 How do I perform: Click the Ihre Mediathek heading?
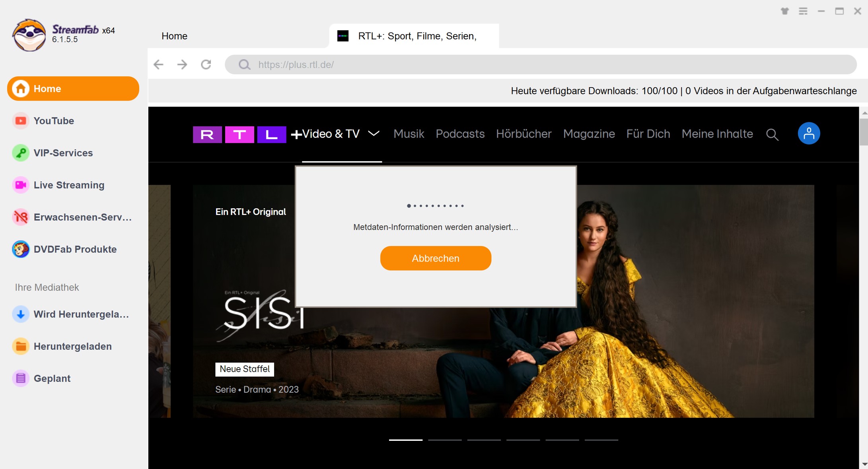coord(47,287)
